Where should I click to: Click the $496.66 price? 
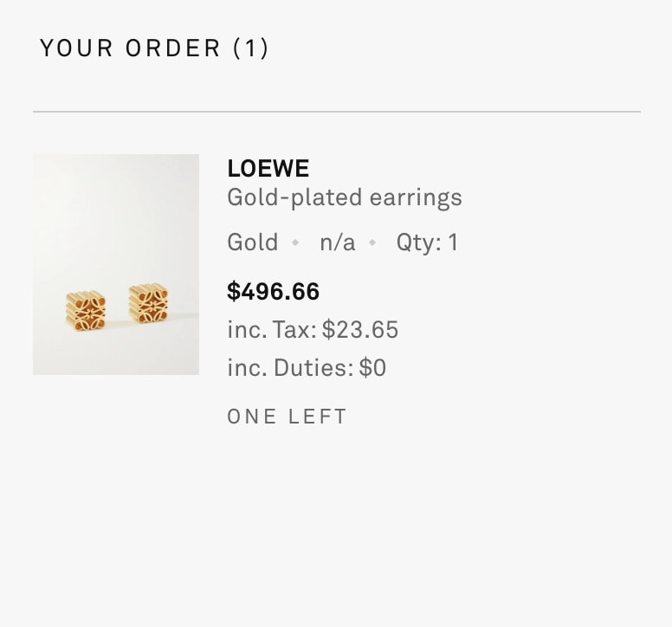[273, 292]
